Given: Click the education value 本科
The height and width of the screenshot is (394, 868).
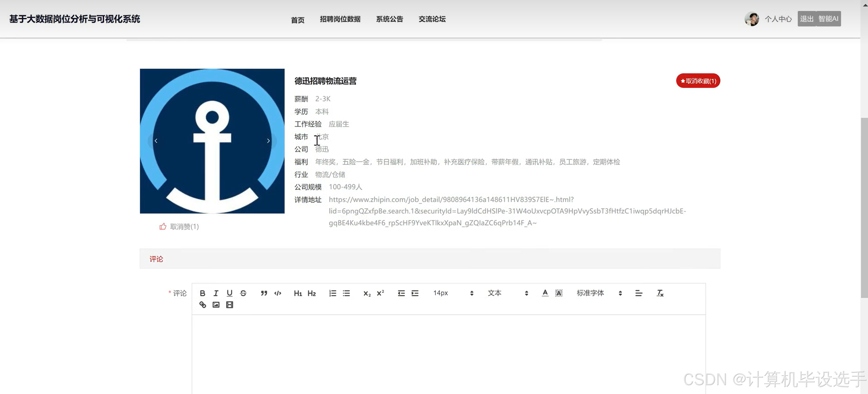Looking at the screenshot, I should click(322, 112).
